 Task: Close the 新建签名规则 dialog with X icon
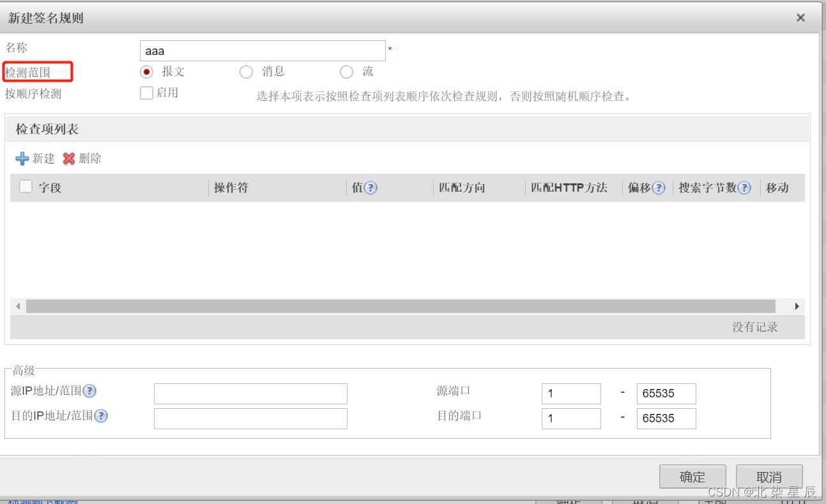pyautogui.click(x=800, y=18)
